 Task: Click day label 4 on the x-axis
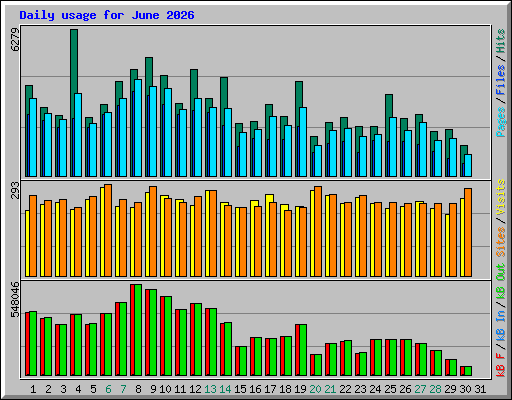pos(78,389)
